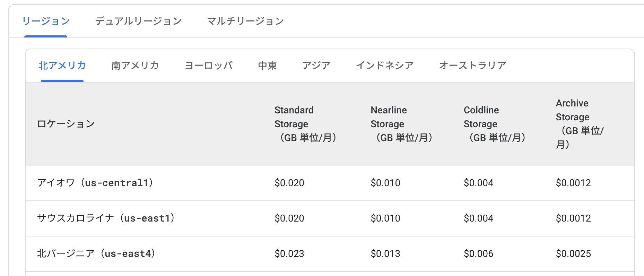Click the $0.023 Standard price for us-east4
The width and height of the screenshot is (644, 276).
pos(289,253)
